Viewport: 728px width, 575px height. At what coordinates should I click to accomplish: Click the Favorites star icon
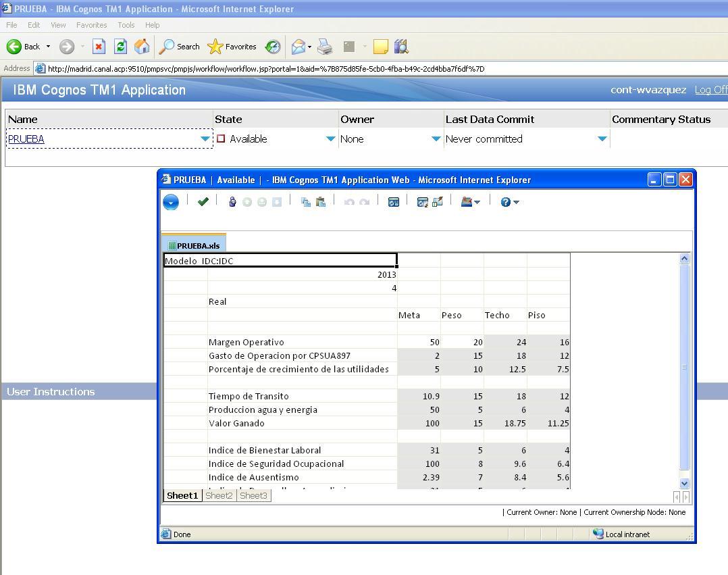215,47
